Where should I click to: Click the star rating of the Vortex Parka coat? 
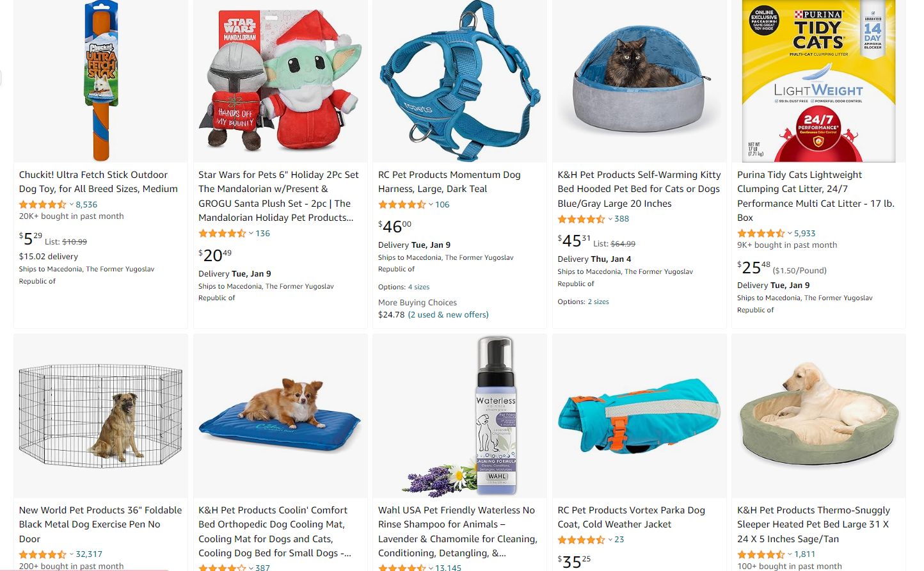point(581,540)
